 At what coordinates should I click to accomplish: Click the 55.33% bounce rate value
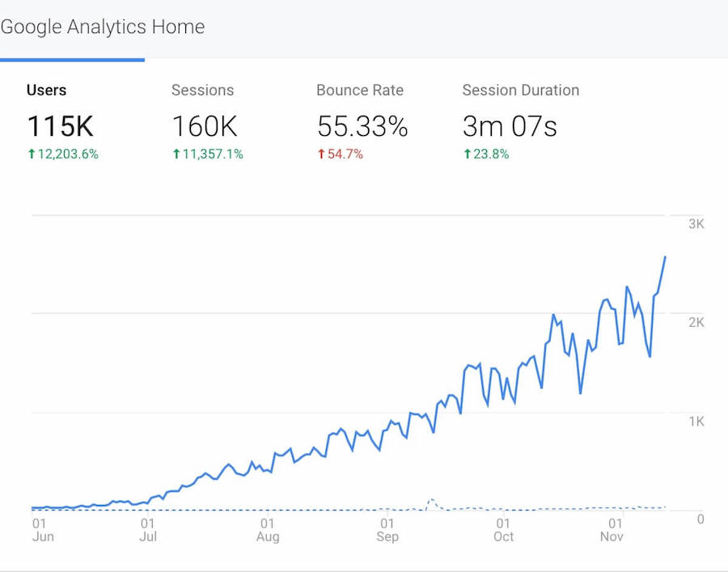(362, 126)
